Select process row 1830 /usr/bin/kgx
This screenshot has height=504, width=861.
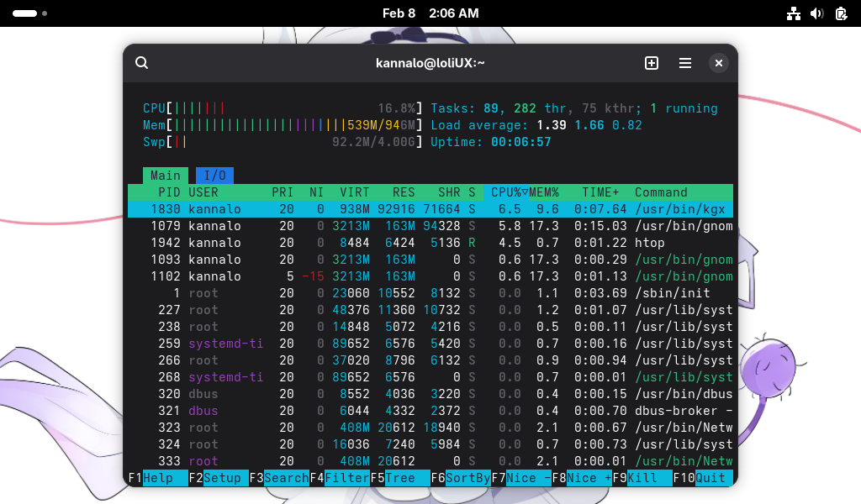(x=430, y=209)
